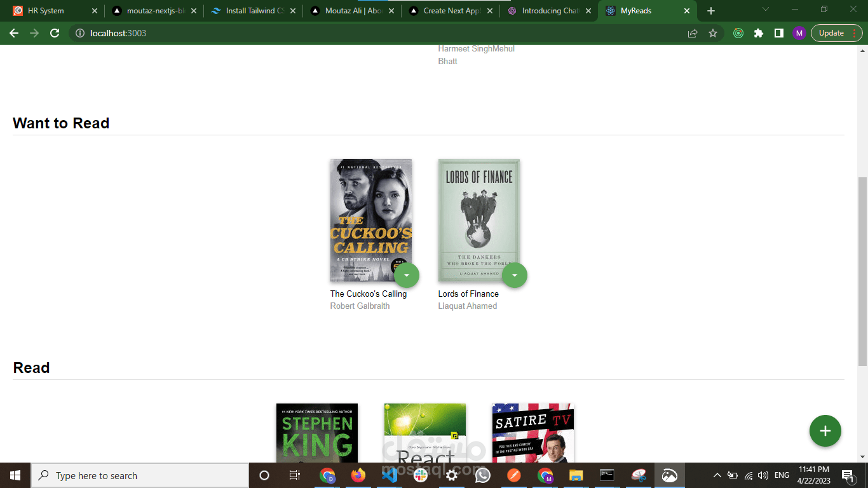Click The Cuckoo's Calling book cover

(x=371, y=220)
